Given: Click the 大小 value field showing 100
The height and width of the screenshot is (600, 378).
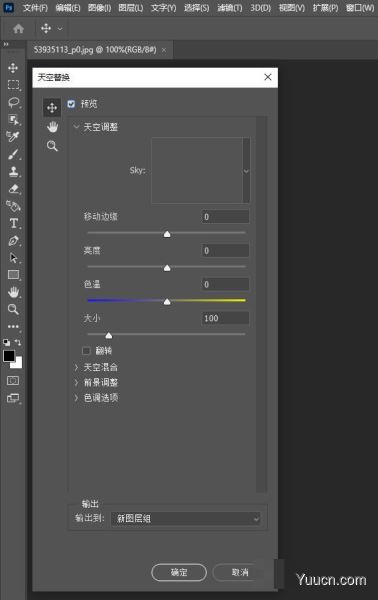Looking at the screenshot, I should 225,318.
